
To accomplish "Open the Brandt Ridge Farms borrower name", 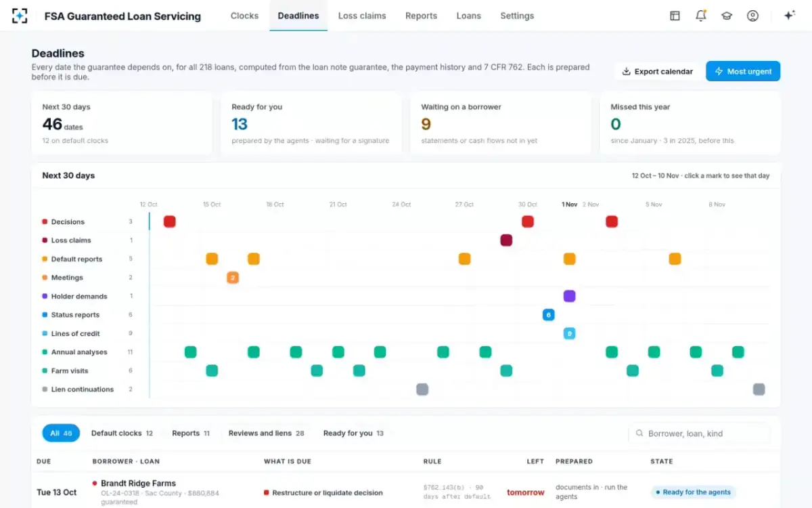I will pyautogui.click(x=138, y=484).
